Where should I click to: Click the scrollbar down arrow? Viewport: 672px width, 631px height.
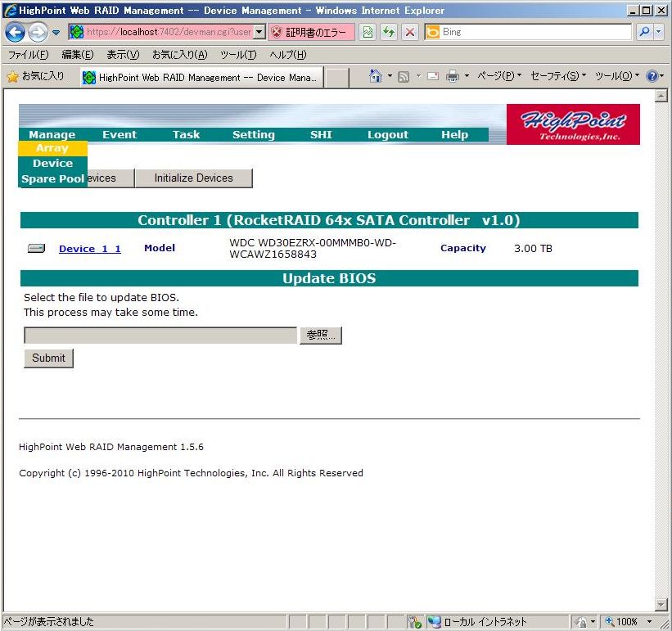pyautogui.click(x=661, y=604)
